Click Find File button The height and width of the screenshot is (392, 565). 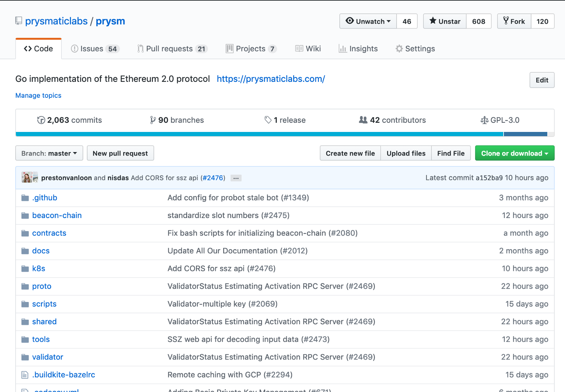point(451,153)
